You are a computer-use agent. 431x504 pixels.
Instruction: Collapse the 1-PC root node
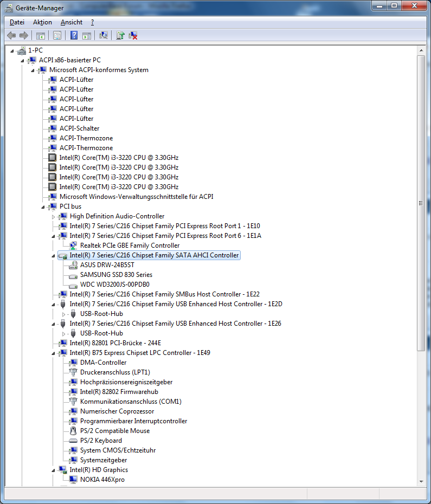[x=12, y=51]
